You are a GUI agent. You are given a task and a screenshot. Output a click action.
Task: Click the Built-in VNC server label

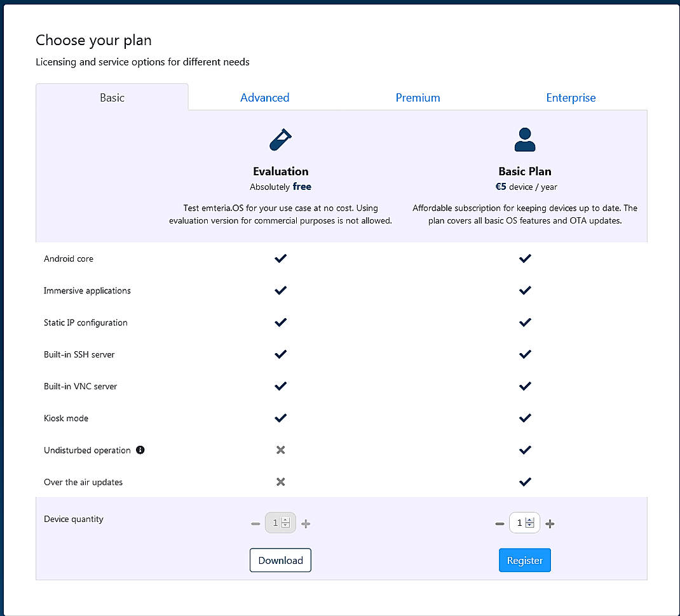point(80,387)
